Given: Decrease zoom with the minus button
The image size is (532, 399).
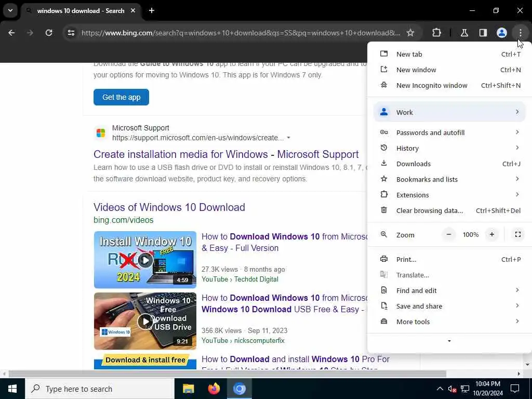Looking at the screenshot, I should [448, 235].
